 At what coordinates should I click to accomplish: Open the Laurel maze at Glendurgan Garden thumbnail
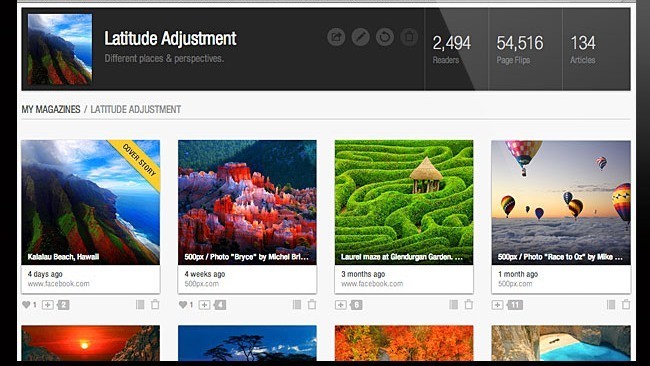pyautogui.click(x=404, y=202)
